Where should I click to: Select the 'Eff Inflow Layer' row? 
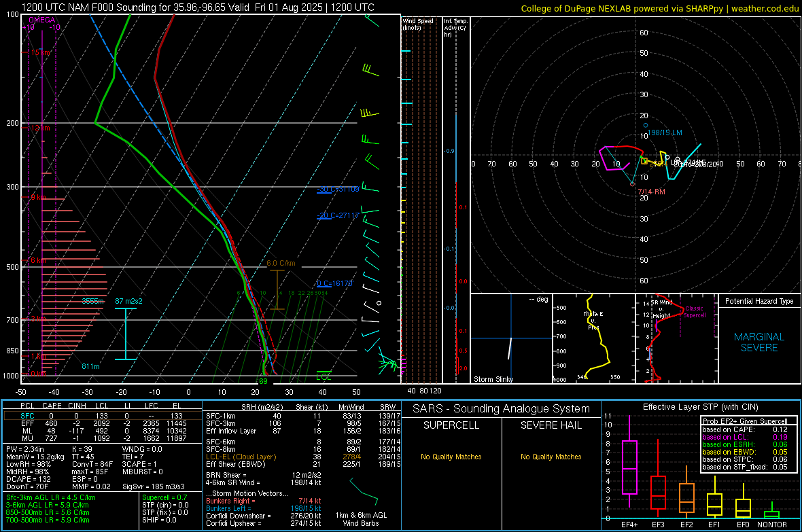[x=302, y=431]
